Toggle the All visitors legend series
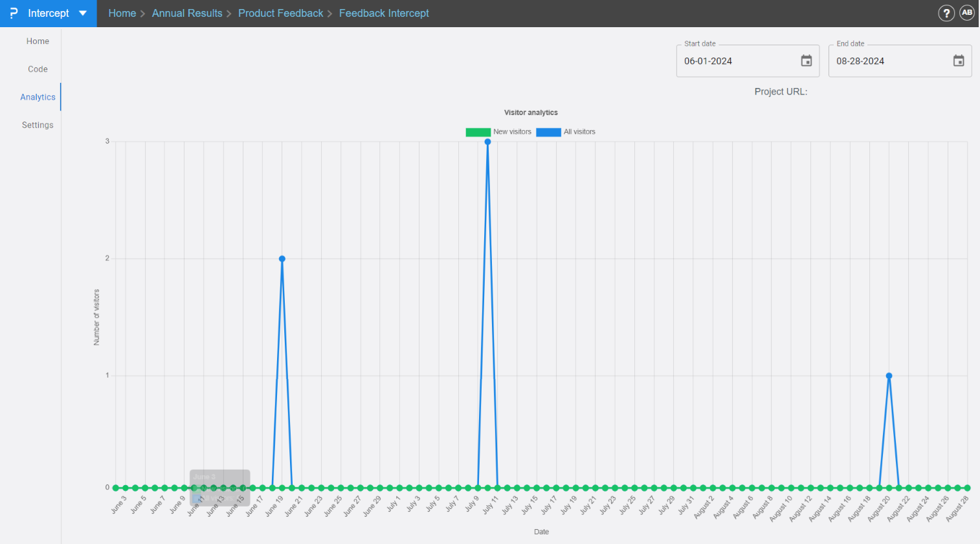980x544 pixels. point(579,132)
